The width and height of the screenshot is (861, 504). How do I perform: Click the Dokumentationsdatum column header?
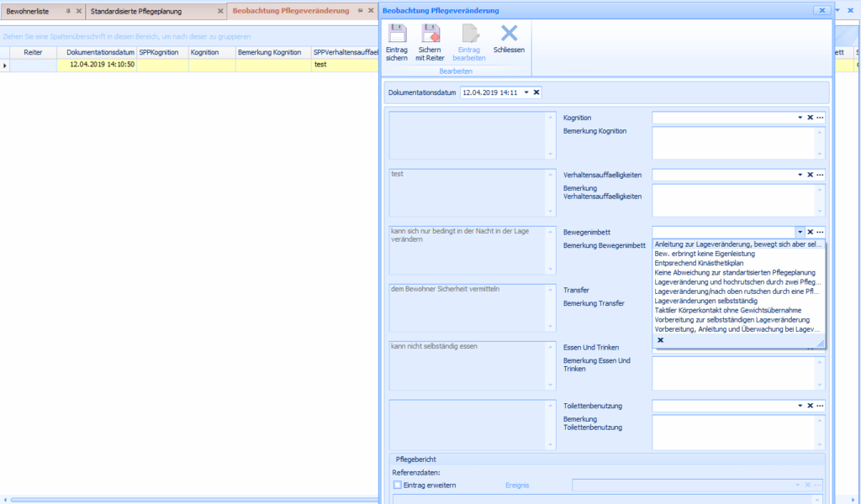coord(100,52)
